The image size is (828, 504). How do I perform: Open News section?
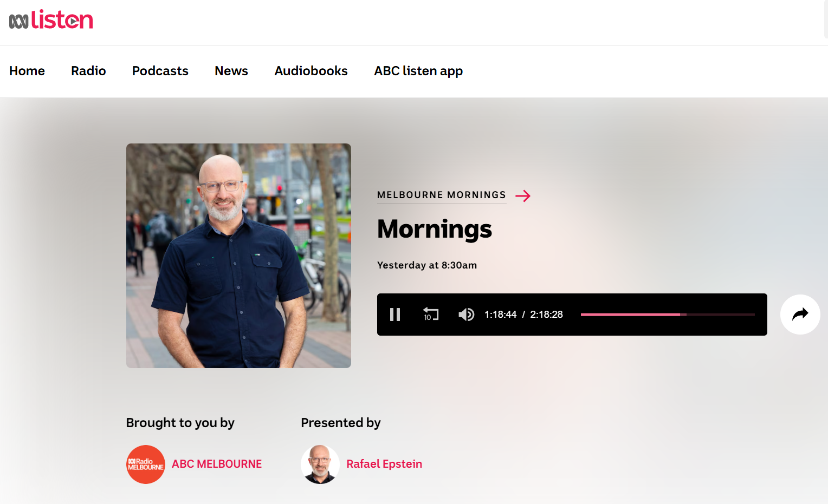pyautogui.click(x=231, y=71)
